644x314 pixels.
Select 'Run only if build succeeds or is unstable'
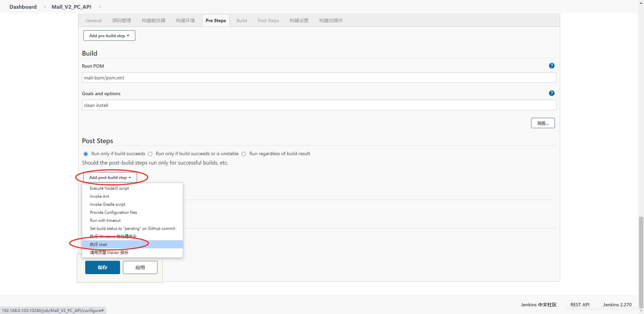150,154
